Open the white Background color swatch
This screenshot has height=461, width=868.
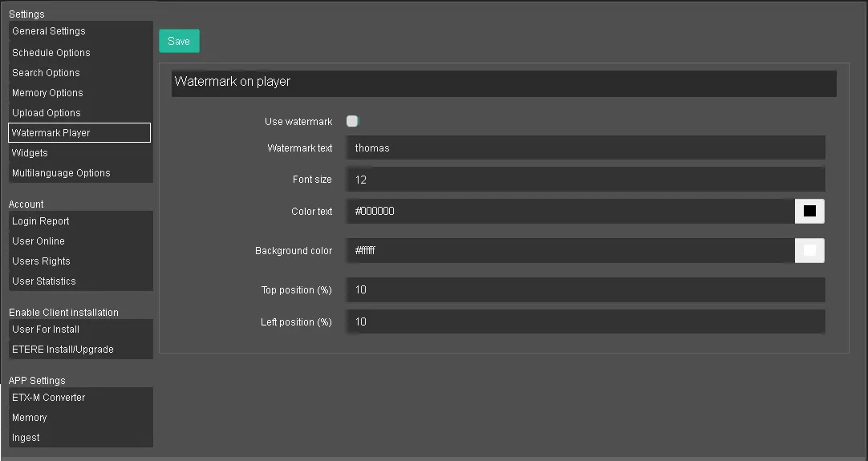[x=809, y=251]
